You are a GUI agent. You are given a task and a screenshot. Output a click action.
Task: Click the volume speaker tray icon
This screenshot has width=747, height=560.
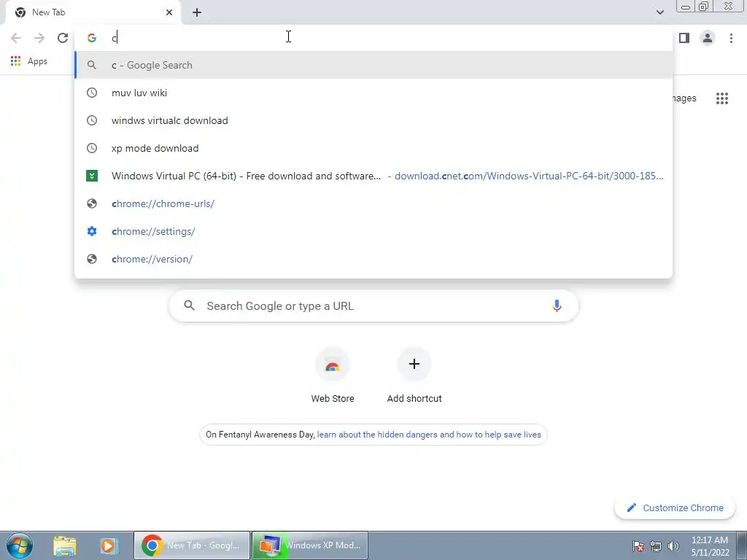[673, 546]
